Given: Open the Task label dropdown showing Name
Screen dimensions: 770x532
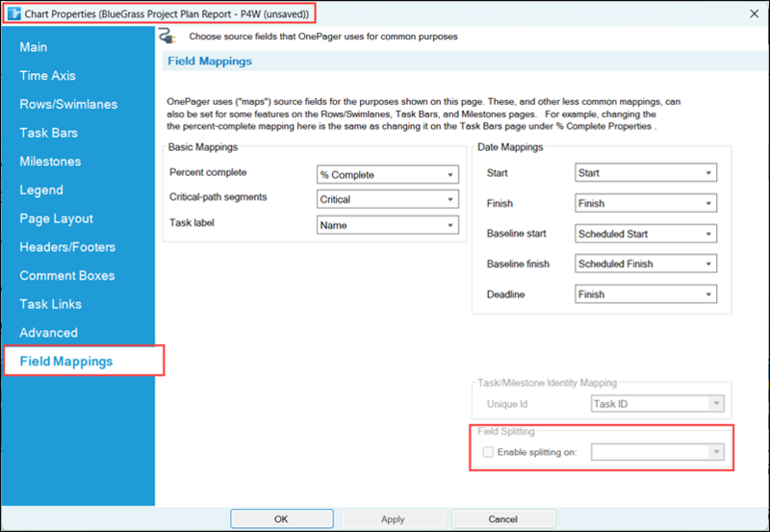Looking at the screenshot, I should click(x=388, y=225).
